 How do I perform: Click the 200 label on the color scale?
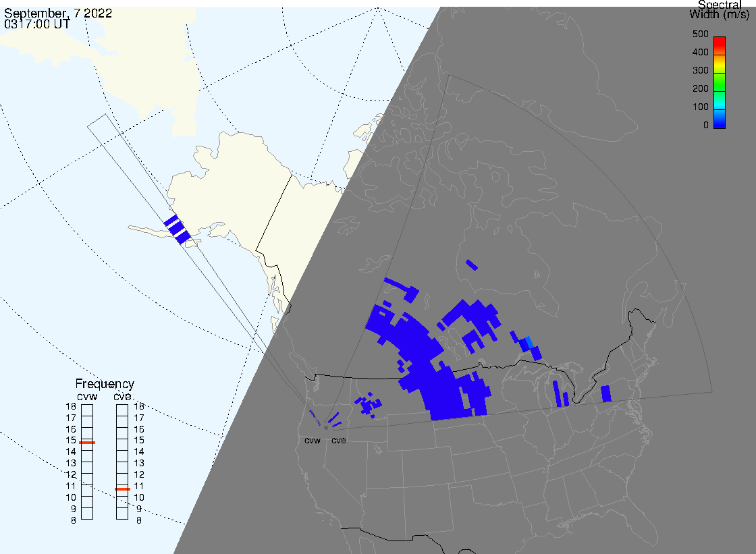700,88
